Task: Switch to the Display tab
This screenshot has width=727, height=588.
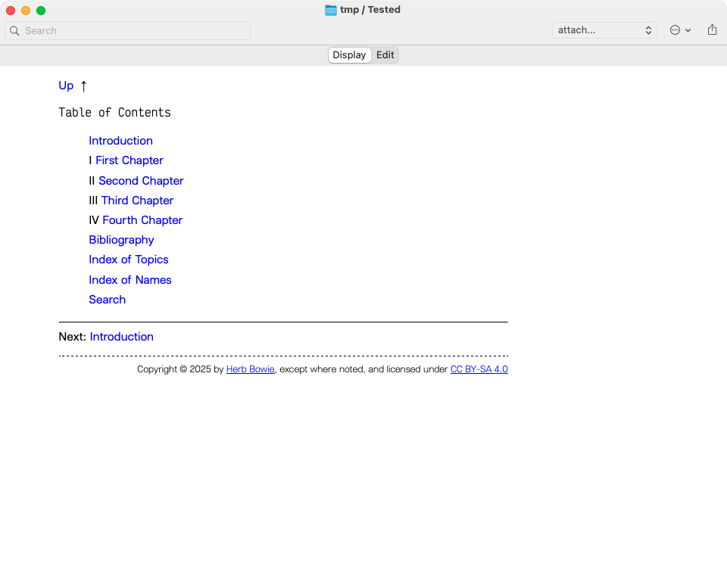Action: (x=349, y=55)
